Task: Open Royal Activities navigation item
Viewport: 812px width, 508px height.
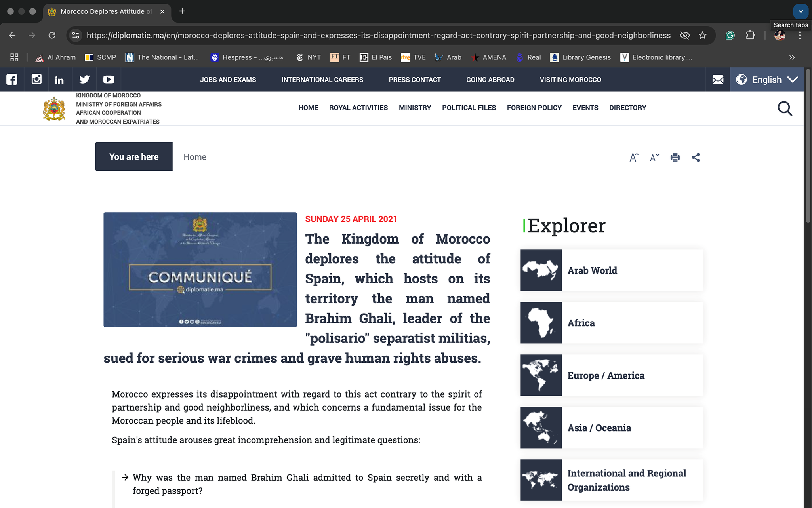Action: 358,108
